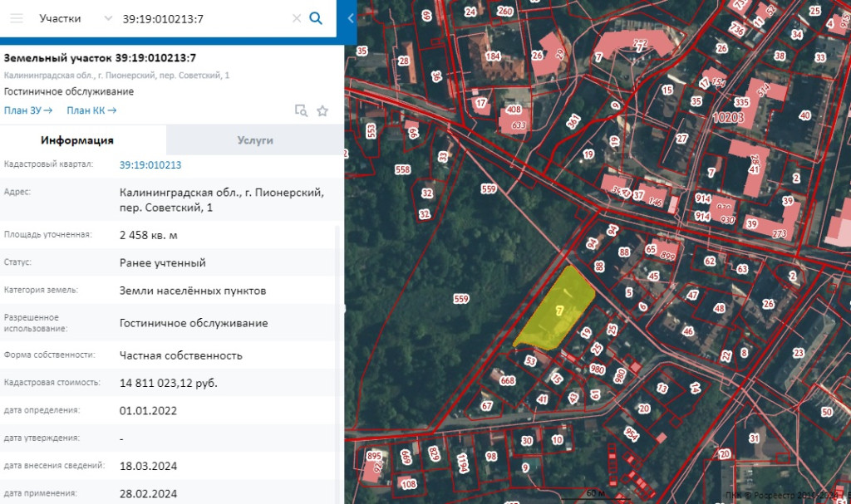Click the document search icon beside star
Image resolution: width=851 pixels, height=504 pixels.
coord(301,110)
